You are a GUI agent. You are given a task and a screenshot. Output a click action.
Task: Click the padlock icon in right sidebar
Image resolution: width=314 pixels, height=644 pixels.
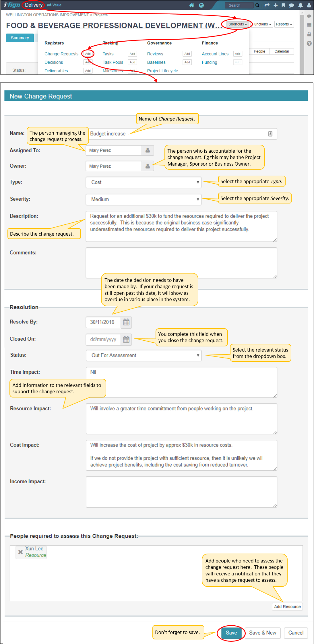pyautogui.click(x=309, y=34)
